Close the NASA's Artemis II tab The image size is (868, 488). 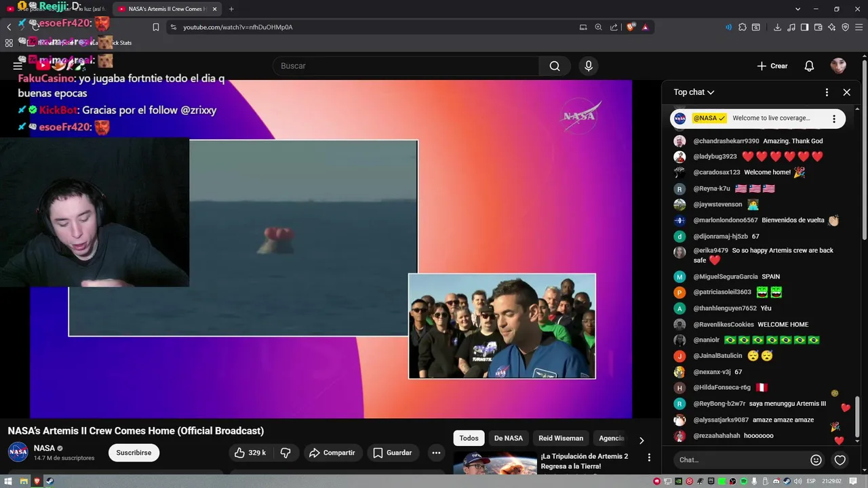(215, 9)
